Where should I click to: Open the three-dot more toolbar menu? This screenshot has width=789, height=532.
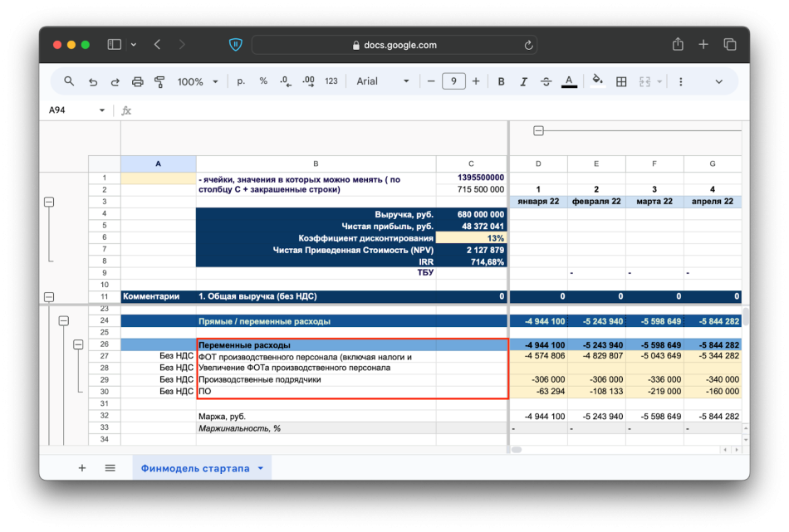681,81
